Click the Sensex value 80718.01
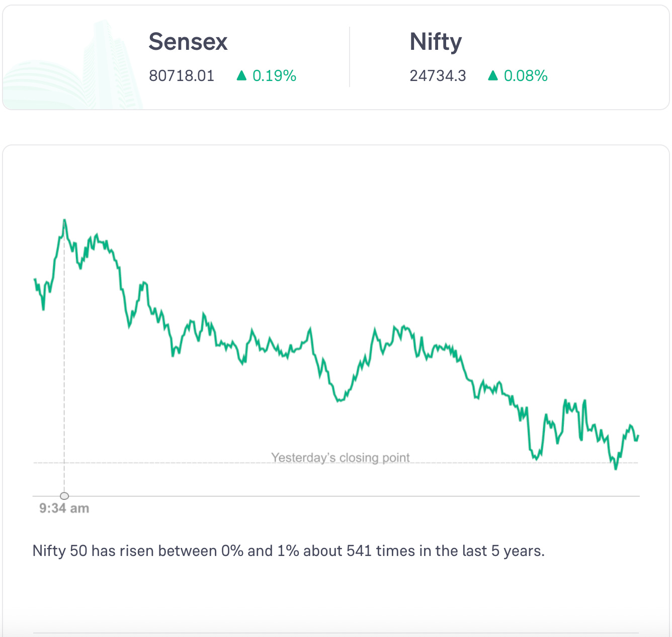This screenshot has width=672, height=637. click(182, 76)
